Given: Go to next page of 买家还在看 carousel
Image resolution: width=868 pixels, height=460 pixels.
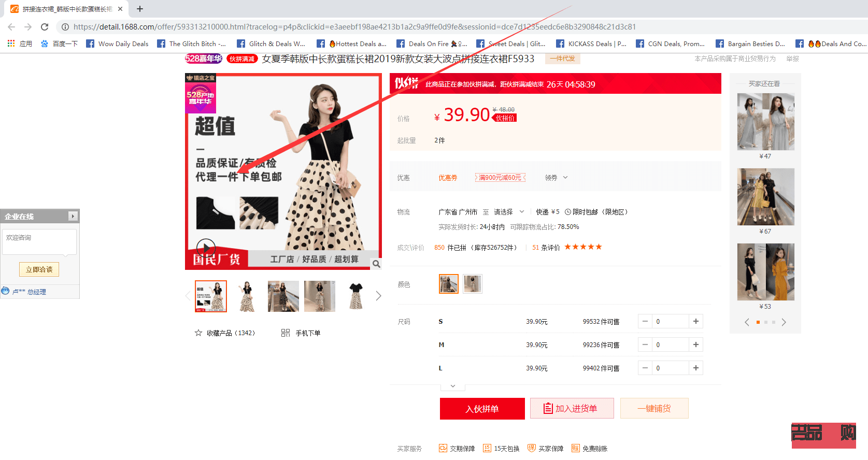Looking at the screenshot, I should tap(784, 322).
